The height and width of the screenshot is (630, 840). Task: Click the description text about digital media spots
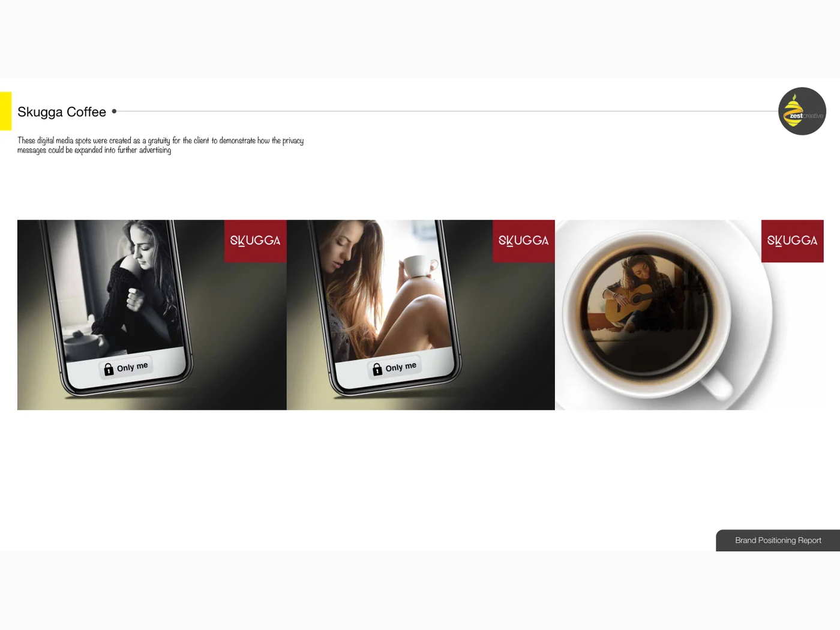(160, 145)
